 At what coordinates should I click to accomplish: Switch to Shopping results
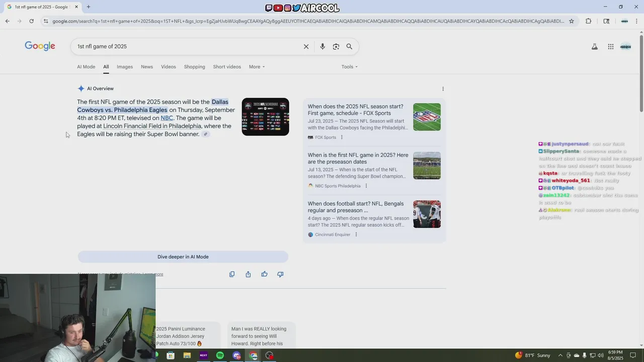pyautogui.click(x=194, y=67)
